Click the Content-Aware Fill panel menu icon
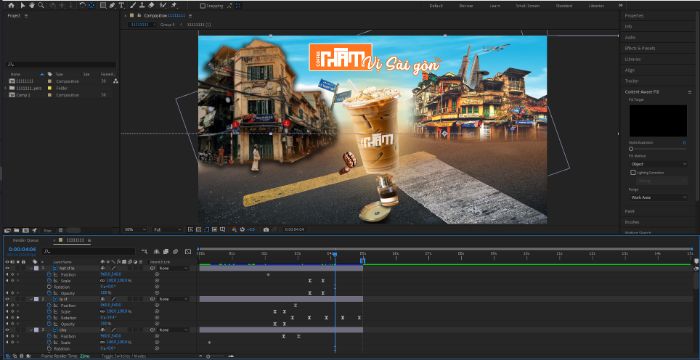700x360 pixels. pos(689,92)
